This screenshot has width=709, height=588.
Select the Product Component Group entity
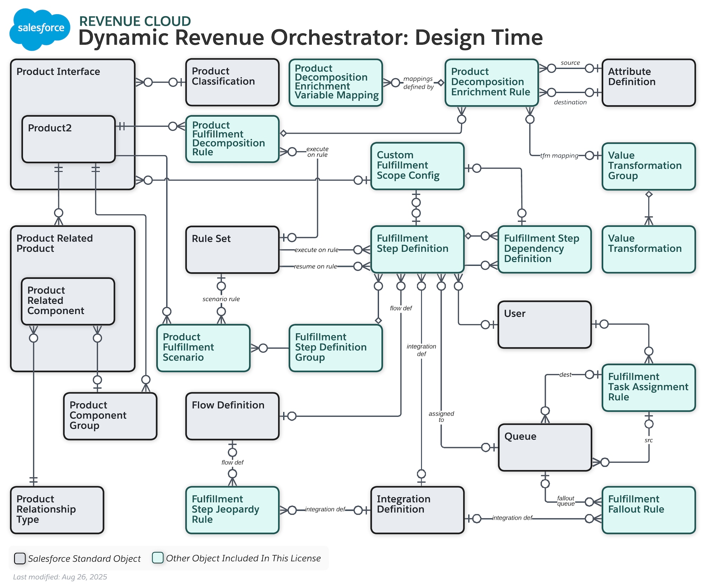(x=110, y=416)
